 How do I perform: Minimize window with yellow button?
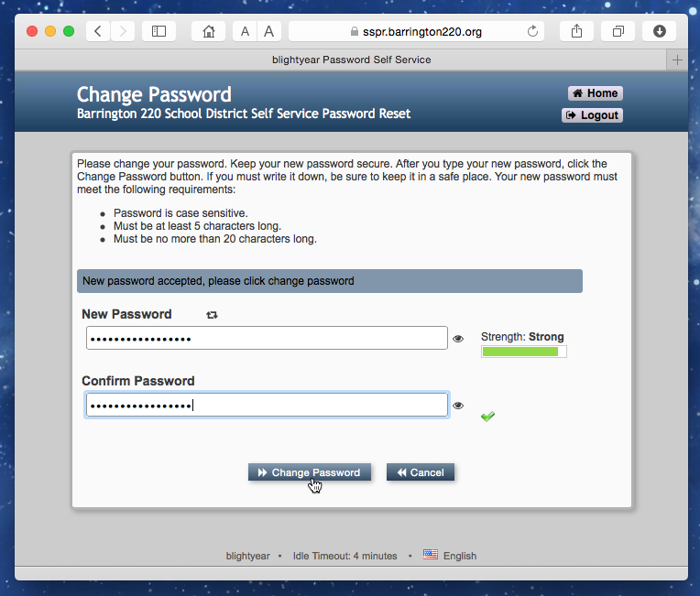[50, 31]
